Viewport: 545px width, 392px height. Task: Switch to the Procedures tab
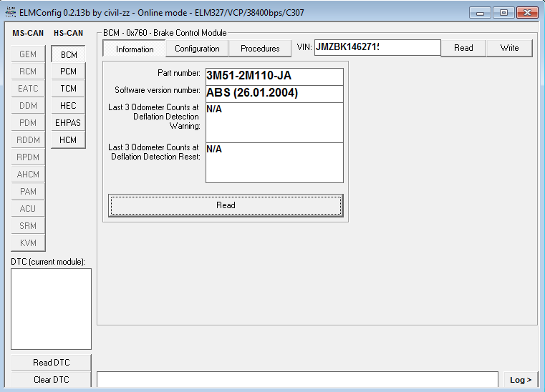point(260,49)
